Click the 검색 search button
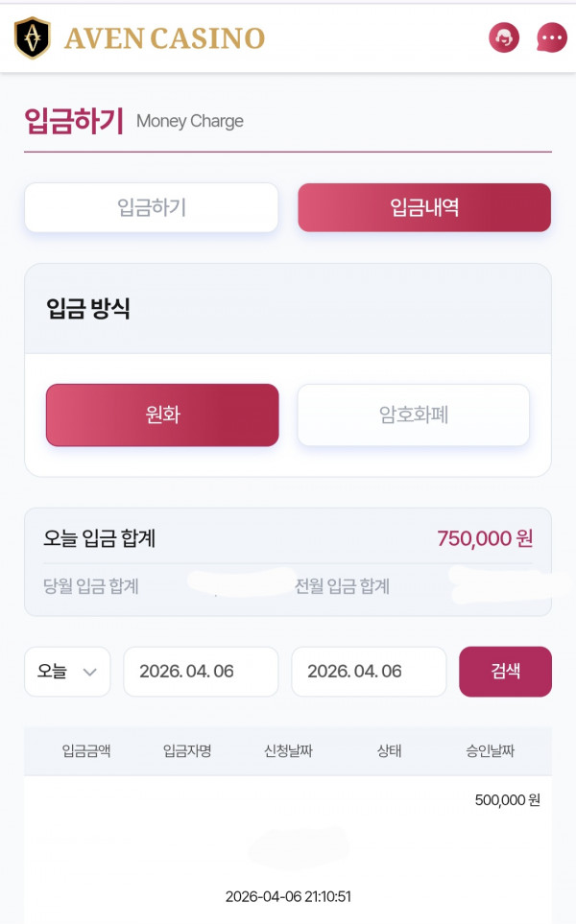 pyautogui.click(x=505, y=672)
